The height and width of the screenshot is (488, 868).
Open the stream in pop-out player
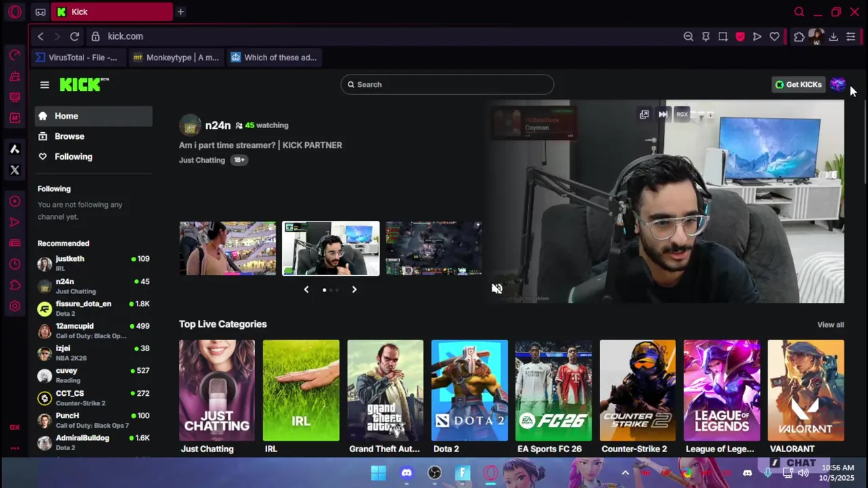pos(644,115)
